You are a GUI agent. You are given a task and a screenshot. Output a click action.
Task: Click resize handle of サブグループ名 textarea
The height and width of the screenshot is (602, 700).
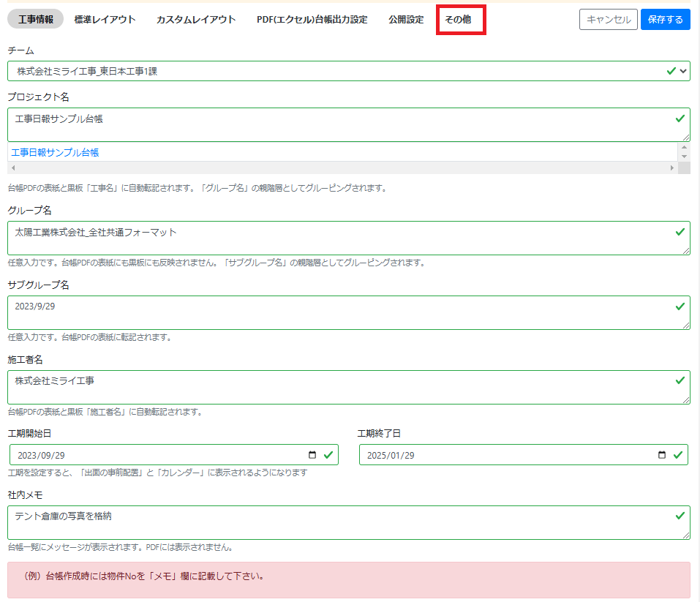(x=686, y=326)
